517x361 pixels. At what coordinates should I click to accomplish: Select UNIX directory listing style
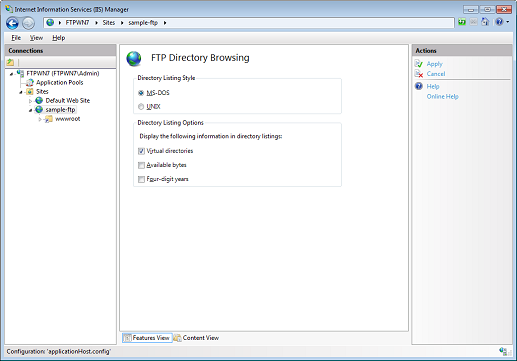141,107
